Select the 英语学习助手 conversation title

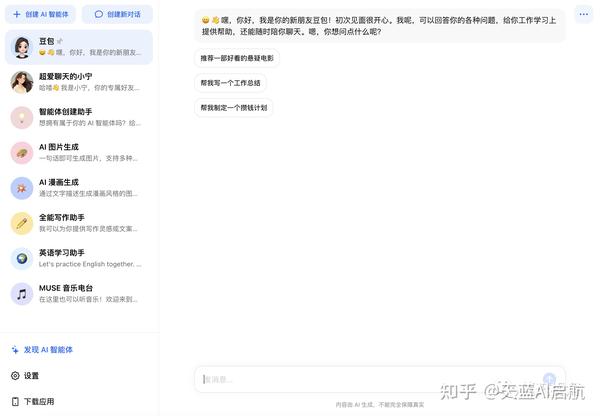coord(62,253)
